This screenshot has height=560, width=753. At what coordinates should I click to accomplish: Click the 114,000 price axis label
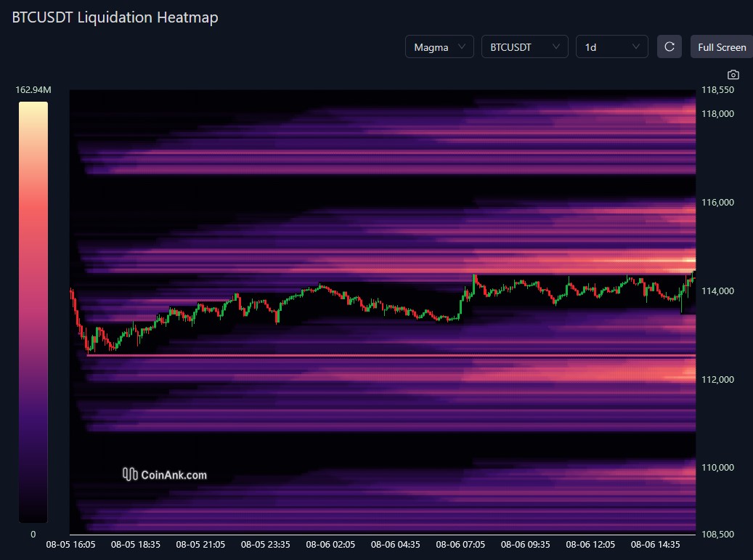717,291
